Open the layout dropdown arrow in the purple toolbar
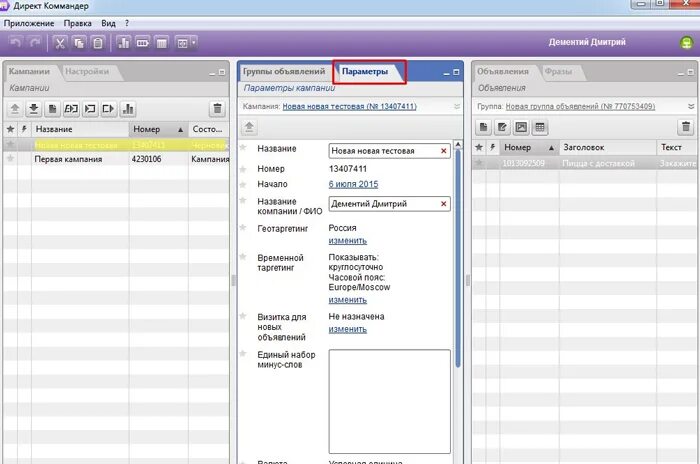Screen dimensions: 700x464 click(194, 43)
